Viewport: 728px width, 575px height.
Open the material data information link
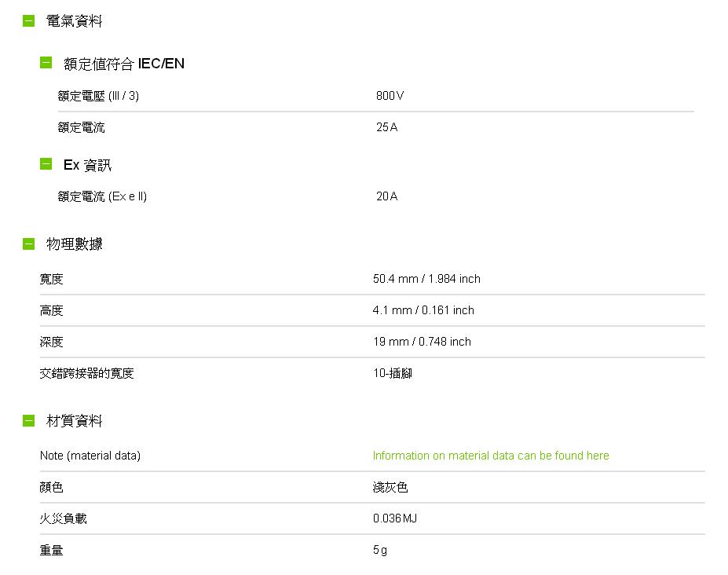pyautogui.click(x=491, y=456)
